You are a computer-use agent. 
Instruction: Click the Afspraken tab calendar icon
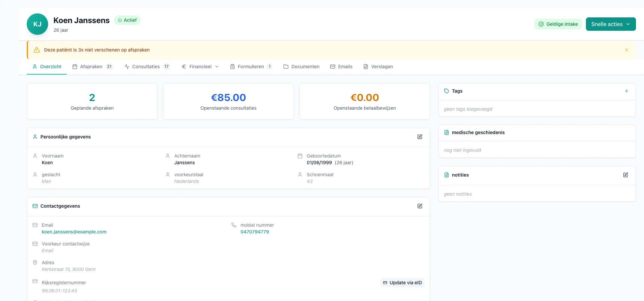click(x=75, y=67)
